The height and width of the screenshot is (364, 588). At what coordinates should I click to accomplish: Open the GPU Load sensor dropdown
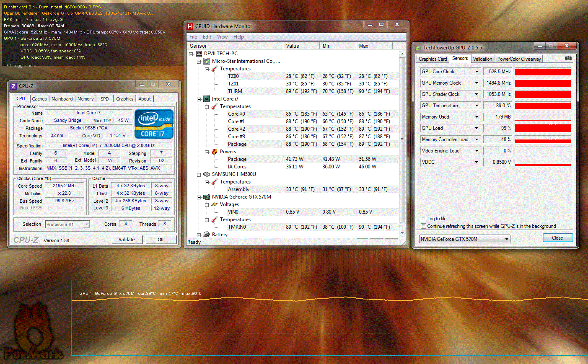click(x=477, y=128)
